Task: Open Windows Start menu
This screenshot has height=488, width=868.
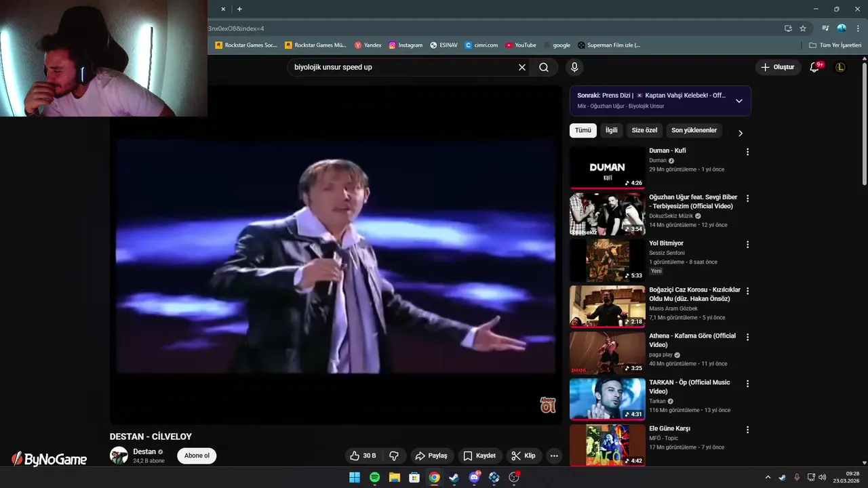Action: 355,477
